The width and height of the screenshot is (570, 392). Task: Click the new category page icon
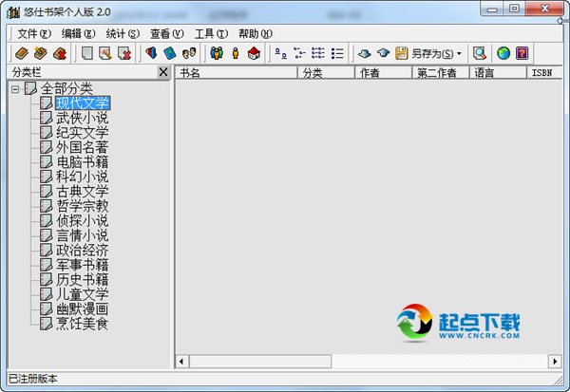[x=86, y=54]
